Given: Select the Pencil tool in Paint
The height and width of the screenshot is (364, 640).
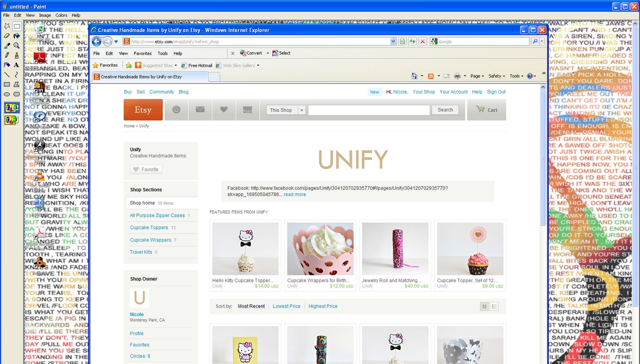Looking at the screenshot, I should (x=7, y=55).
